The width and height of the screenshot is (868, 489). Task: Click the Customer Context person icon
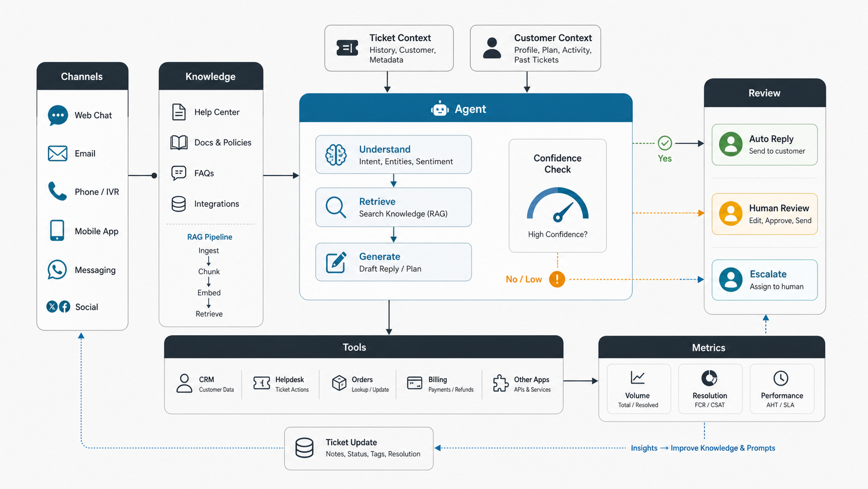click(492, 48)
